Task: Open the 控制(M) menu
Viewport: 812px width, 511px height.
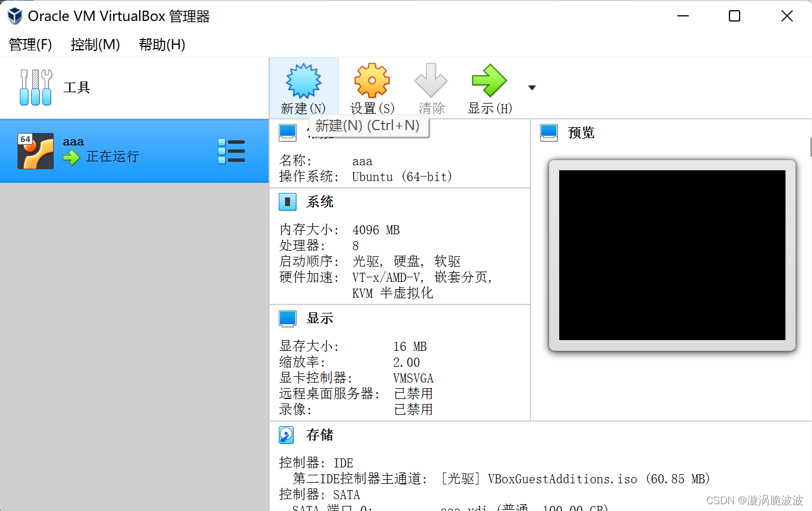Action: [96, 45]
